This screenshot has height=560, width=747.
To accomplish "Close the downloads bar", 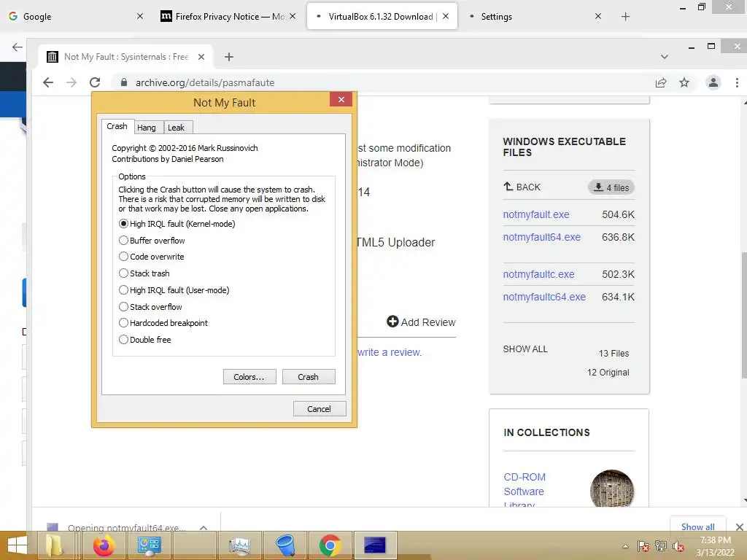I will 739,526.
